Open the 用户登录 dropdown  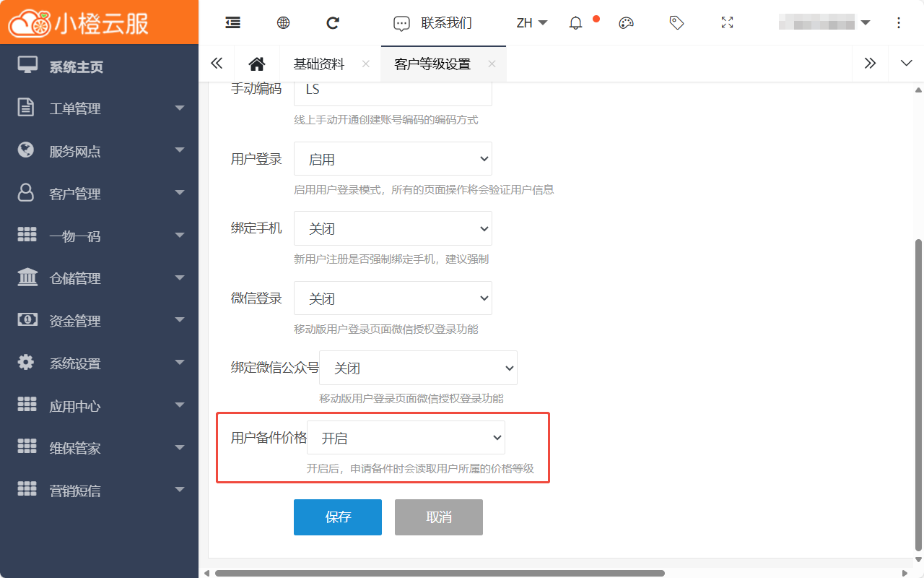pyautogui.click(x=393, y=159)
